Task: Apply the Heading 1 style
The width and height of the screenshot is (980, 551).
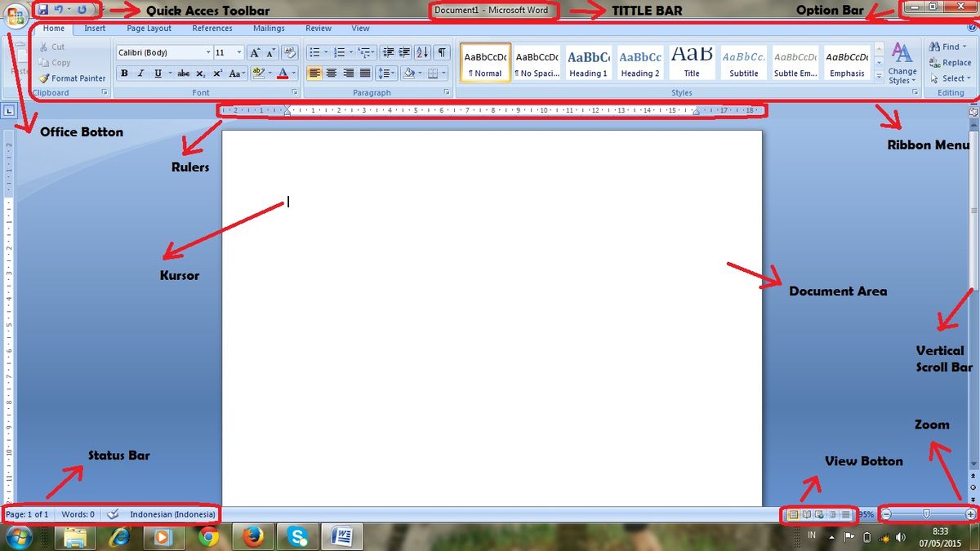Action: coord(589,63)
